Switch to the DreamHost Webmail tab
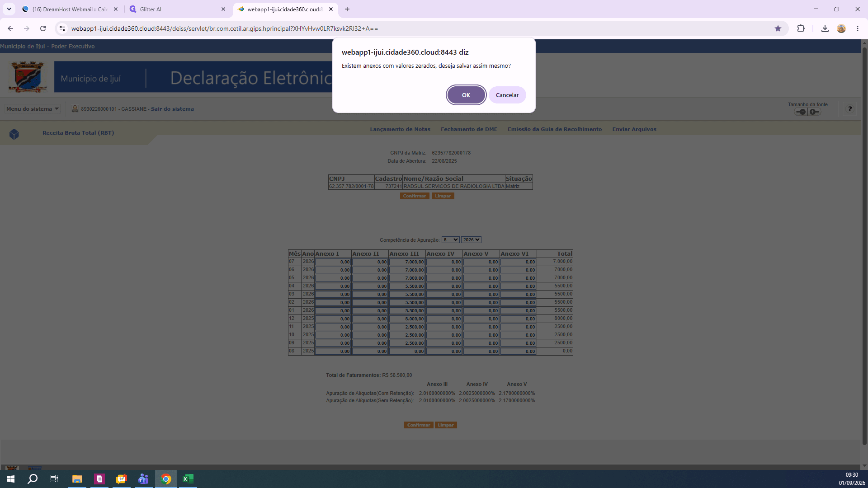 click(70, 9)
